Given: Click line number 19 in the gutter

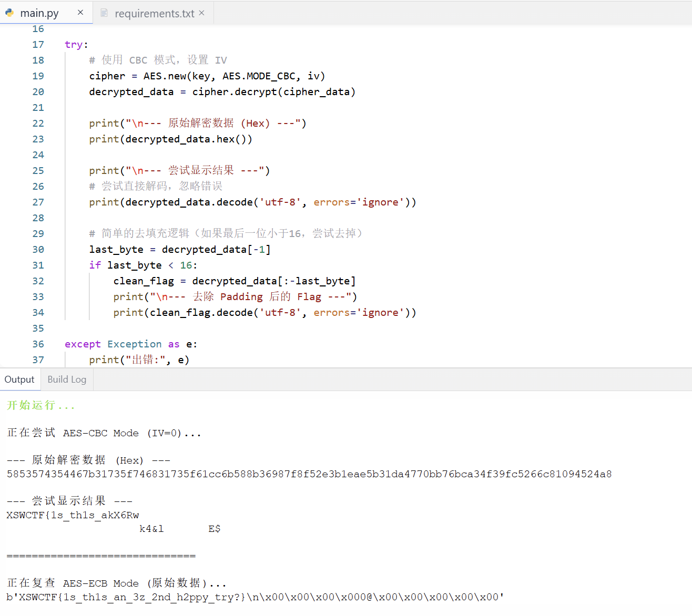Looking at the screenshot, I should pos(38,76).
